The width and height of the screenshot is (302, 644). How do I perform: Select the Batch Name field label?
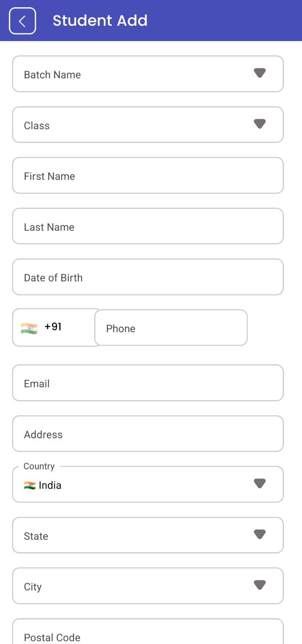click(52, 75)
